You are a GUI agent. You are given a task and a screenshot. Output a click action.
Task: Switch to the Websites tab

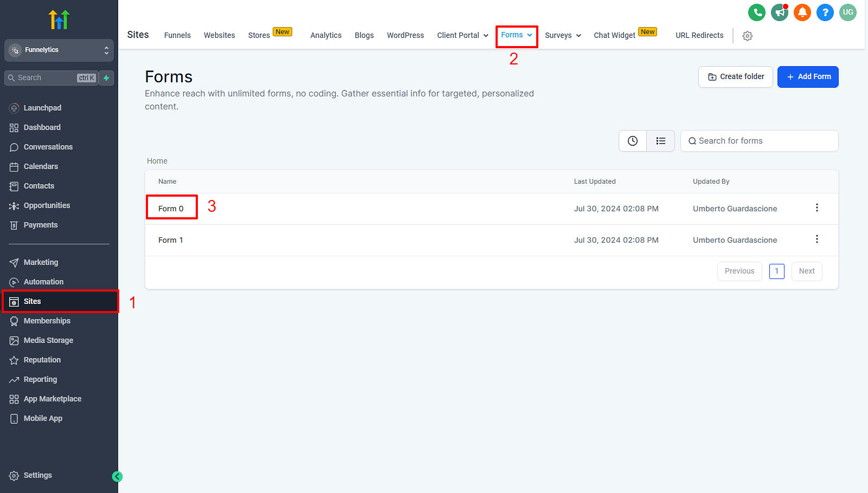[220, 35]
